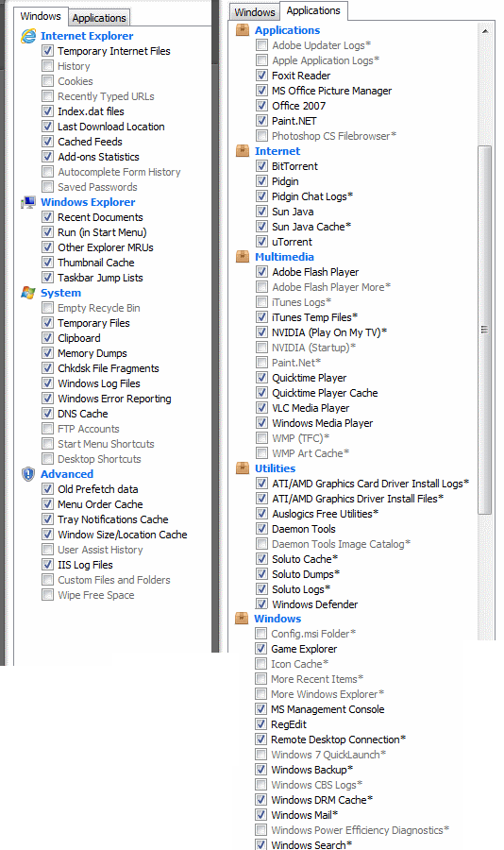Screen dimensions: 504x850
Task: Open Windows tab in left panel
Action: [x=41, y=16]
